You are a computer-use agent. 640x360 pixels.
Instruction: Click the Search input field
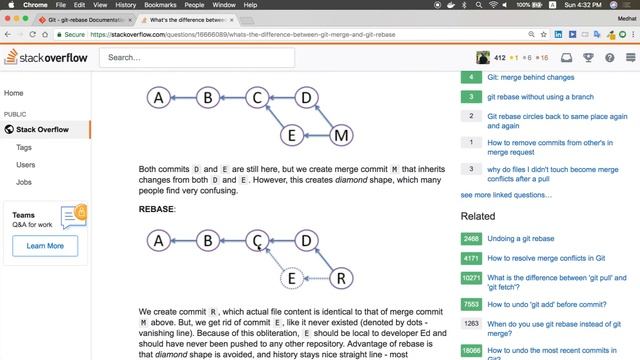tap(197, 58)
